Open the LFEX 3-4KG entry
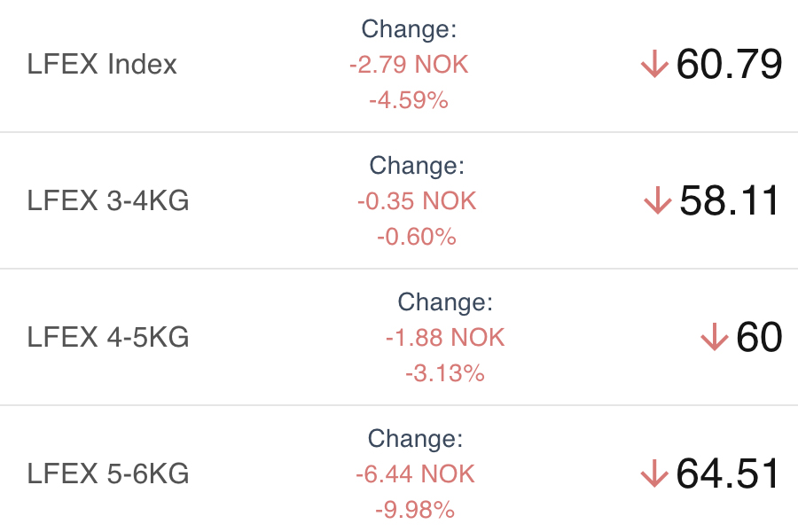 (x=108, y=201)
